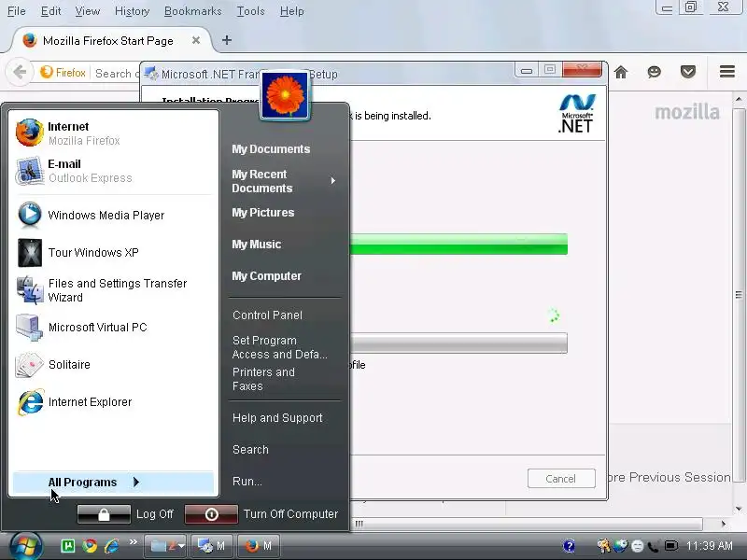Open the Tools menu in Firefox

[x=251, y=11]
